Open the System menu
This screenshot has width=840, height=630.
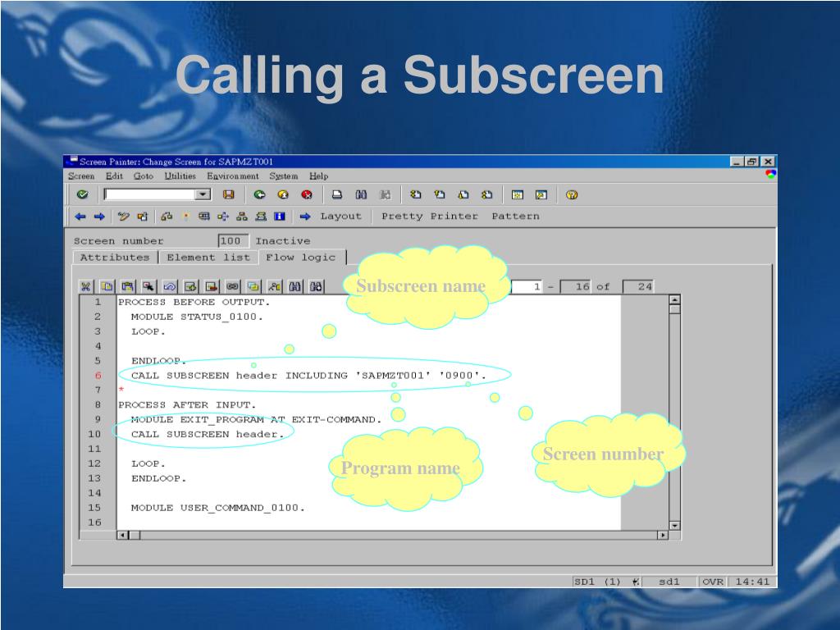click(x=283, y=176)
